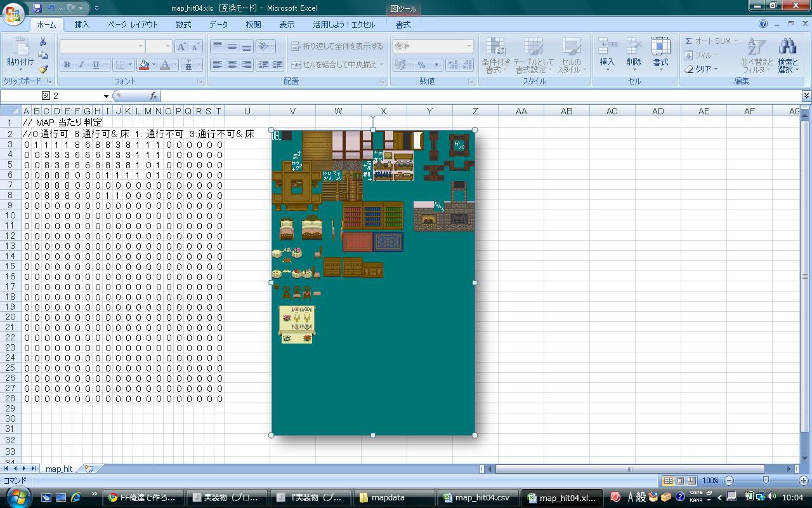The height and width of the screenshot is (508, 812).
Task: Toggle Underline formatting
Action: pyautogui.click(x=96, y=65)
